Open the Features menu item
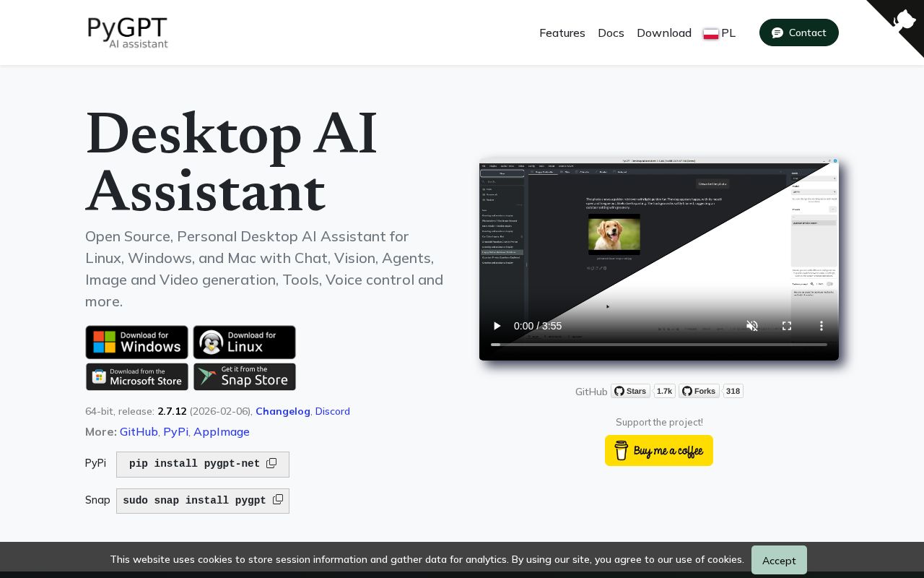924x578 pixels. tap(562, 33)
